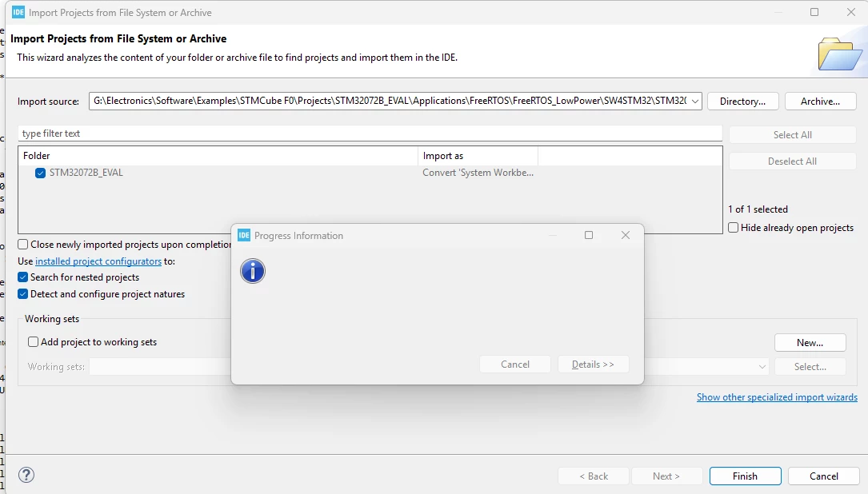The height and width of the screenshot is (494, 868).
Task: Click the Select All button
Action: point(793,135)
